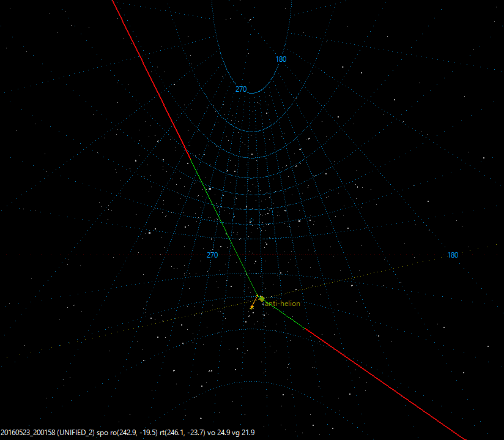Viewport: 504px width, 440px height.
Task: Expand the 180 label at right edge
Action: point(453,255)
